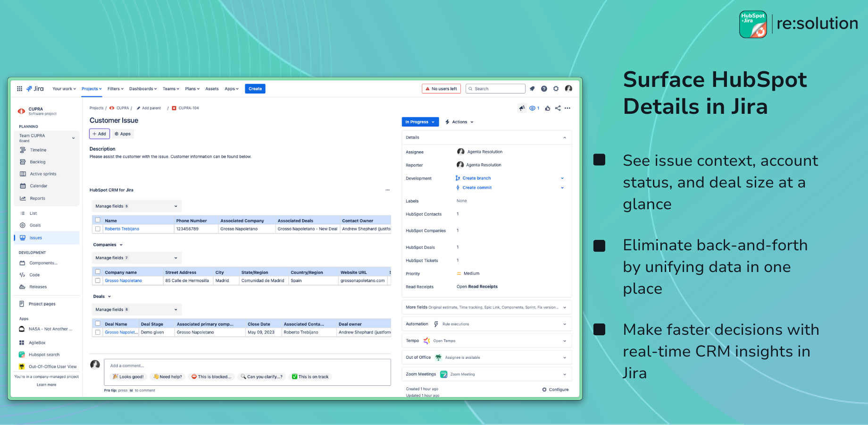Open the Projects menu

coord(92,89)
